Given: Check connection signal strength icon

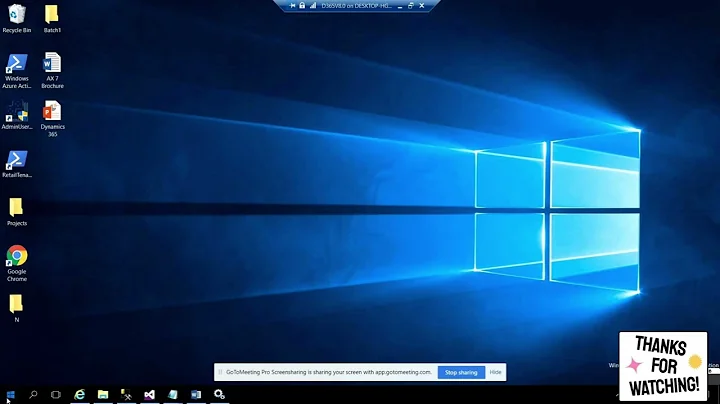Looking at the screenshot, I should click(x=313, y=6).
